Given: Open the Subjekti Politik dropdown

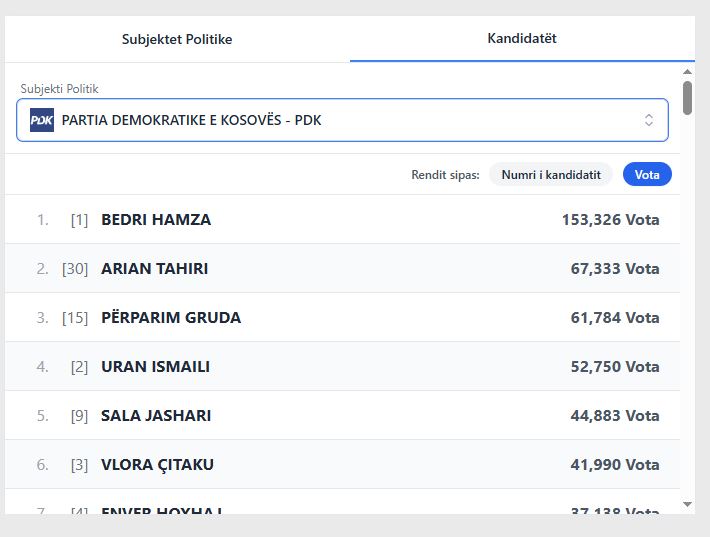Looking at the screenshot, I should tap(342, 120).
